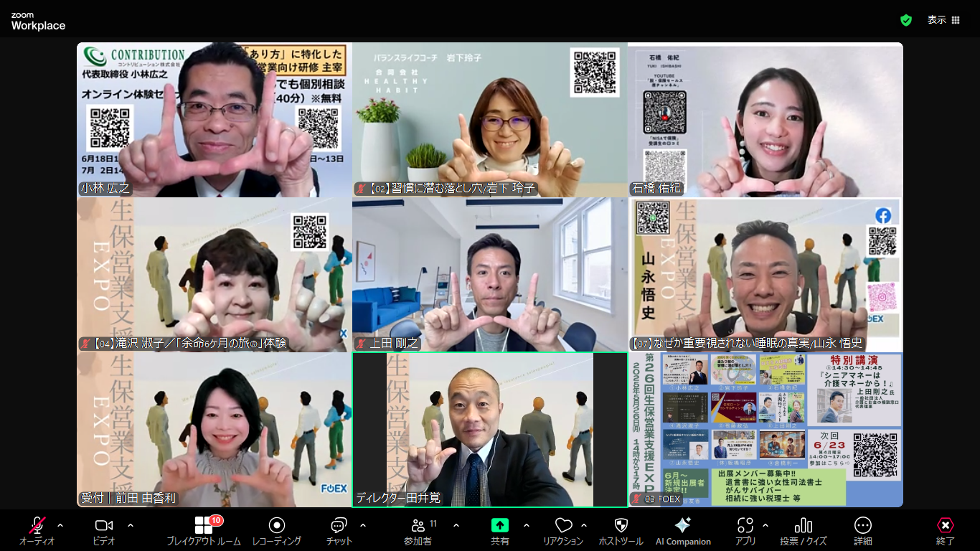This screenshot has height=551, width=980.
Task: Click the green security shield icon
Action: [906, 20]
